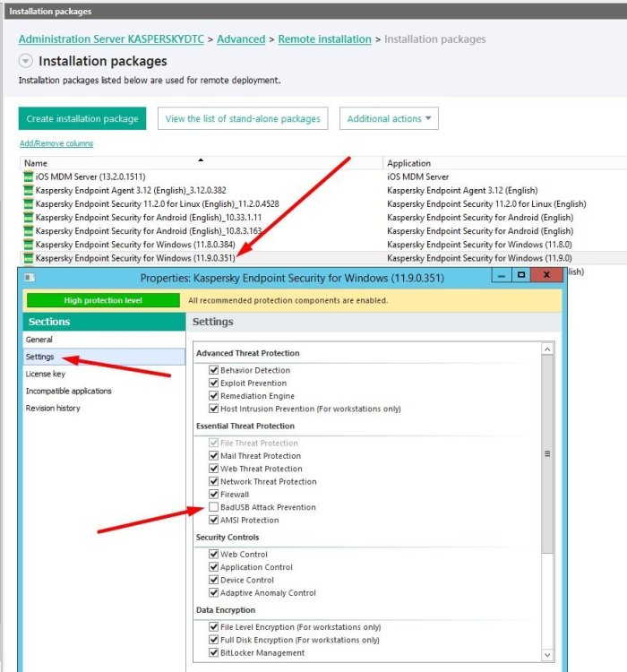
Task: Uncheck Host Intrusion Prevention
Action: [213, 409]
